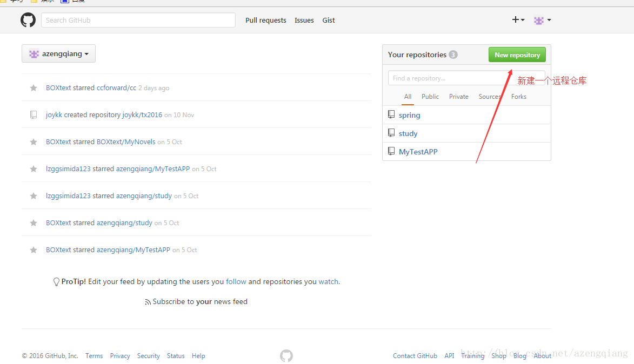Open the Security footer link
The image size is (634, 364).
point(149,356)
